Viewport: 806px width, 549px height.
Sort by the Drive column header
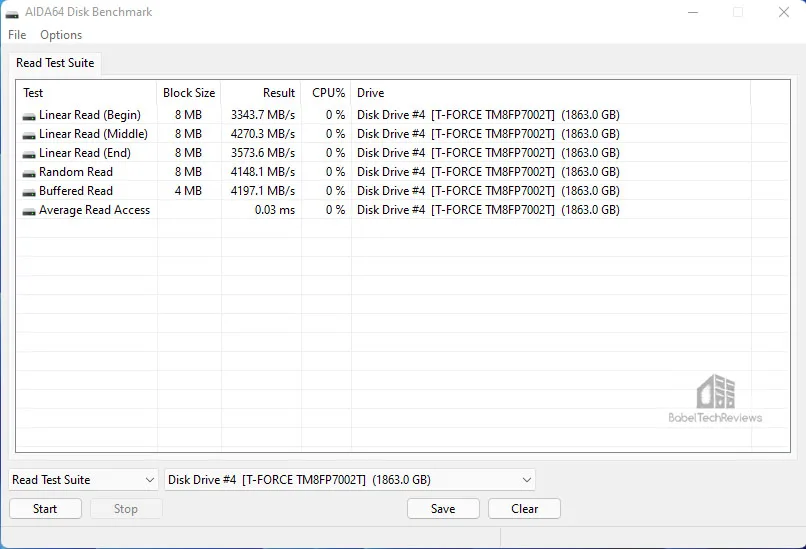(x=551, y=93)
